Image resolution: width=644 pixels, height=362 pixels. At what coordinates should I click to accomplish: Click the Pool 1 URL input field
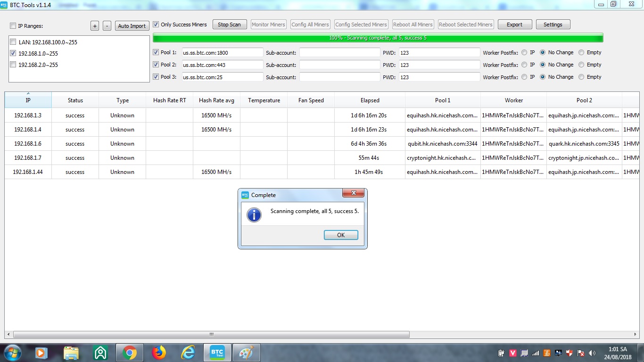(x=223, y=52)
